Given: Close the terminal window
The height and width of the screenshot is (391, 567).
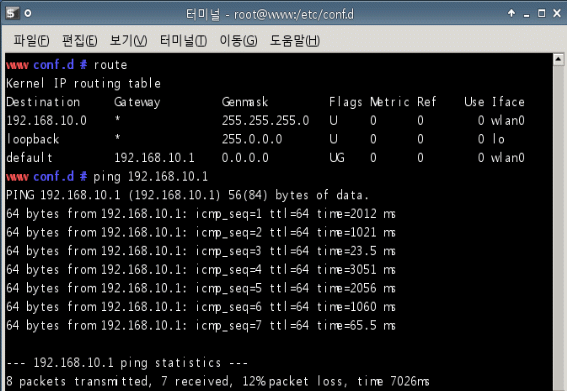Looking at the screenshot, I should (x=557, y=13).
